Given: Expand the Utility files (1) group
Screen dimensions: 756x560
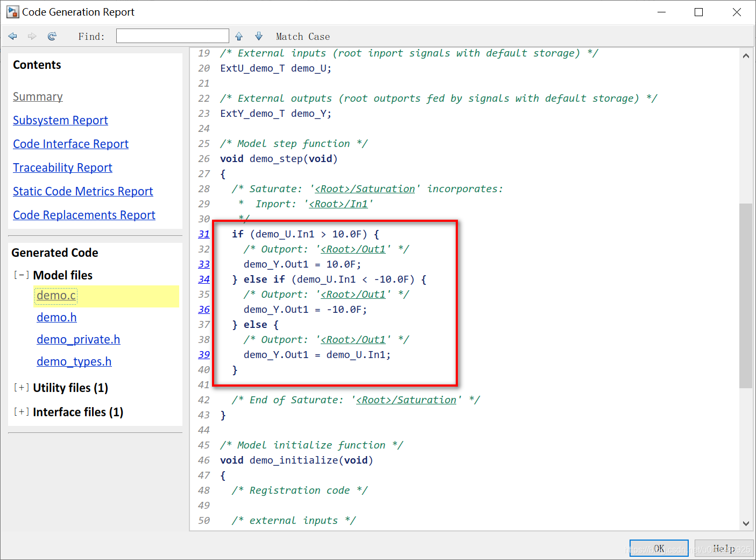Looking at the screenshot, I should [22, 387].
